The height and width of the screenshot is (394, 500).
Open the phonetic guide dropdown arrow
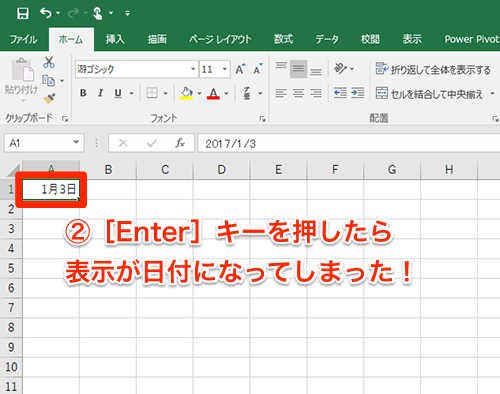click(260, 94)
